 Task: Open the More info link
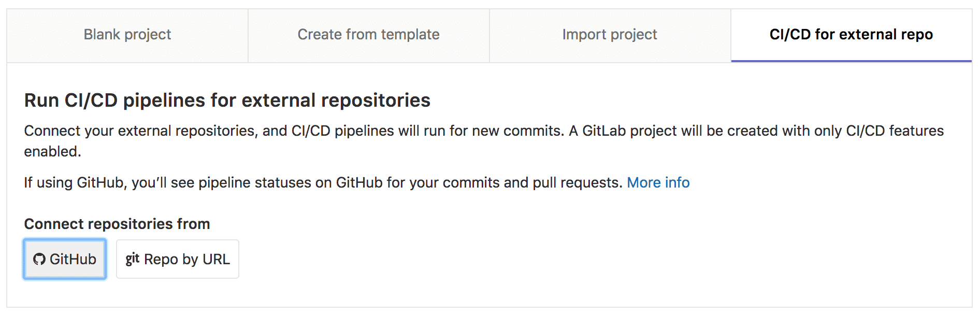pyautogui.click(x=658, y=182)
